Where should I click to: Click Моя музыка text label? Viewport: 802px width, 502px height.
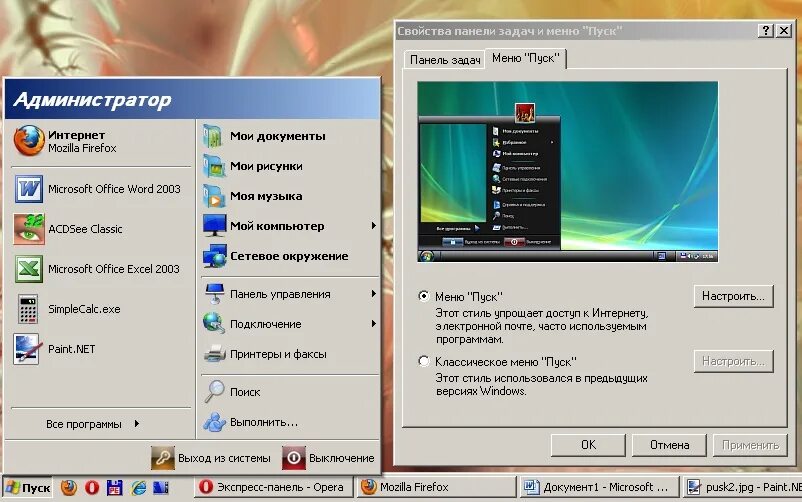pos(266,196)
